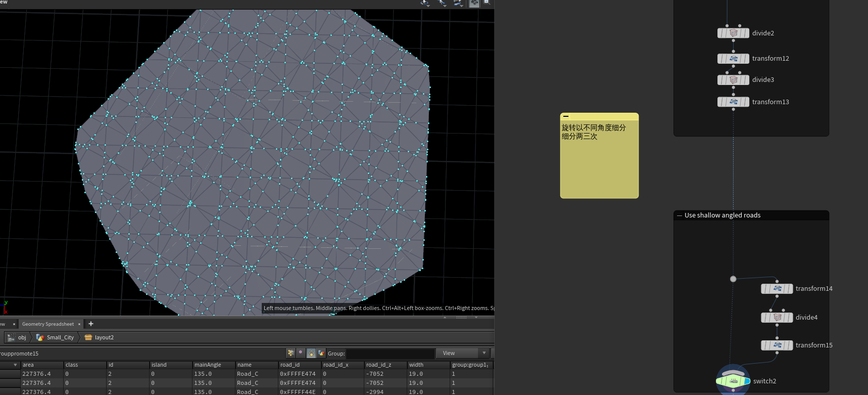Image resolution: width=868 pixels, height=395 pixels.
Task: Collapse the 'Use shallow angled roads' network box
Action: [680, 215]
